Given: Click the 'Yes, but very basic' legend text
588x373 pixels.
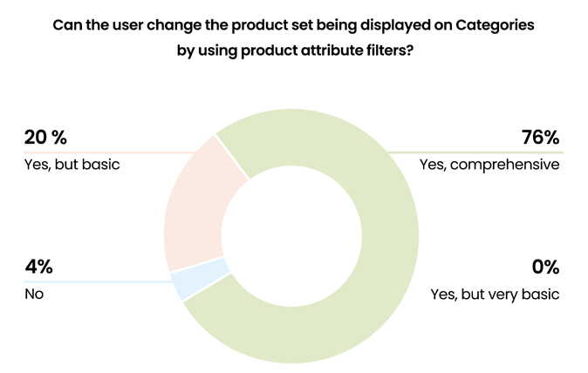Looking at the screenshot, I should pyautogui.click(x=495, y=295).
